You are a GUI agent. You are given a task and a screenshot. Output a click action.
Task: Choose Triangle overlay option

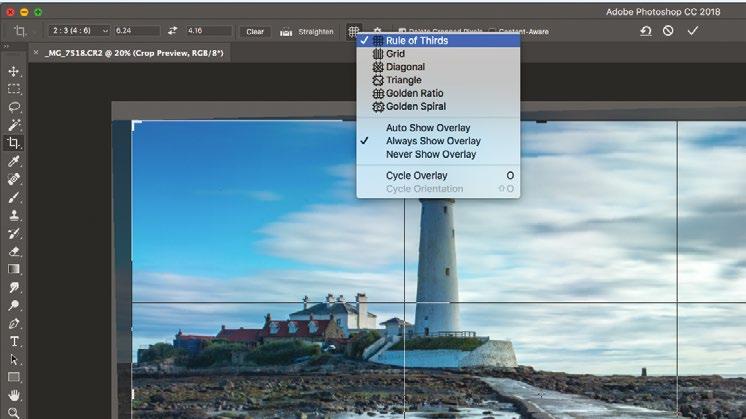coord(438,80)
